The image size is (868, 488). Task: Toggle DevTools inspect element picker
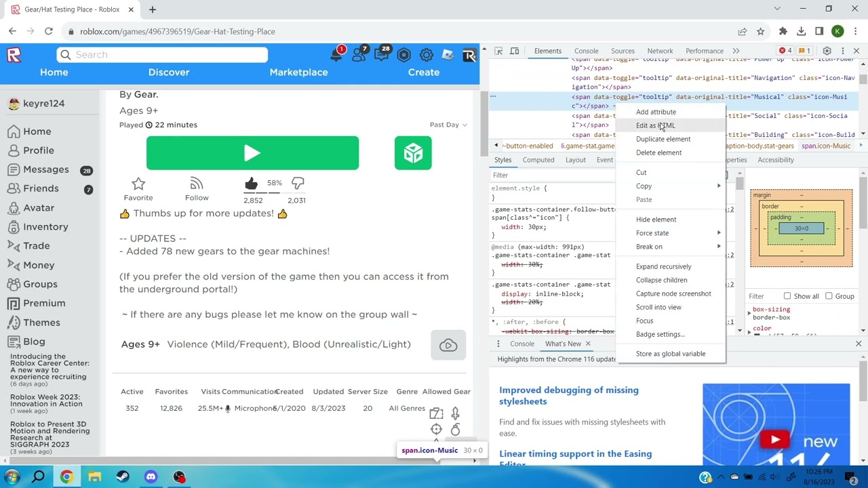[x=498, y=51]
